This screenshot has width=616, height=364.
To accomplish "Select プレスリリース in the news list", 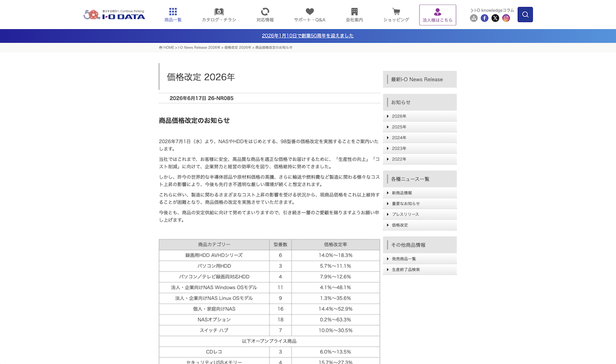I will pyautogui.click(x=420, y=214).
